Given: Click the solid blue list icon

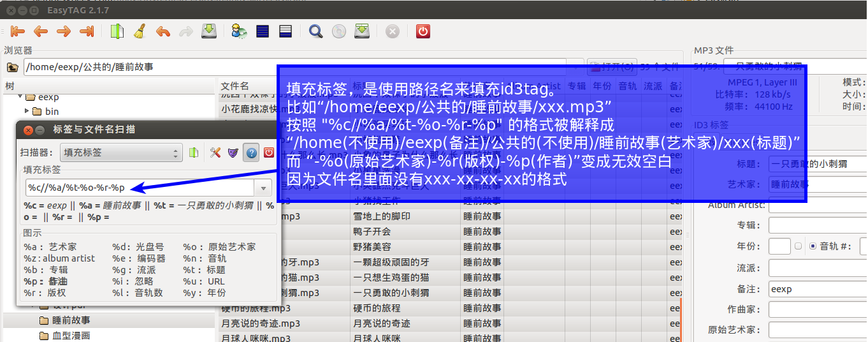Looking at the screenshot, I should (263, 31).
